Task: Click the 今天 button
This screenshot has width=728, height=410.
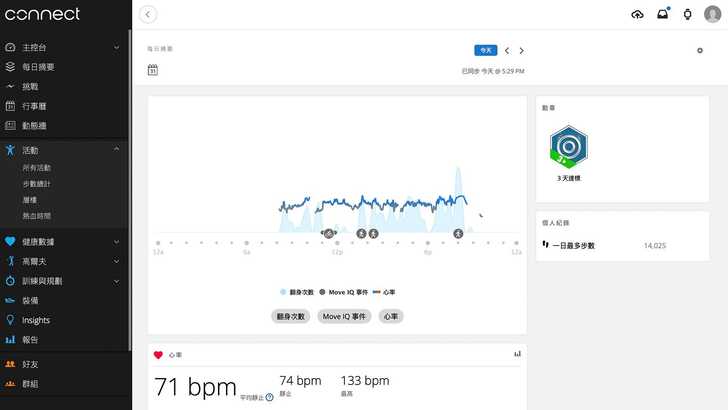Action: tap(485, 50)
